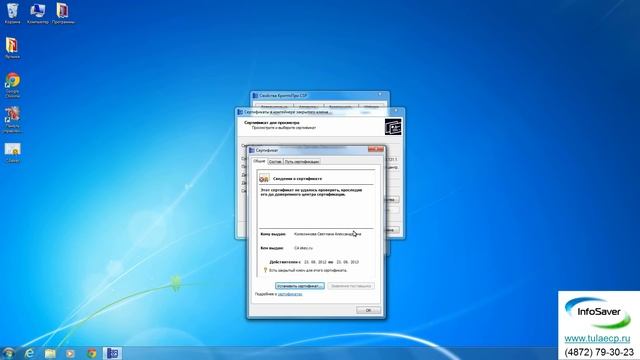Click the Свойства КриптоПро CSP window title
The height and width of the screenshot is (360, 640).
point(283,96)
